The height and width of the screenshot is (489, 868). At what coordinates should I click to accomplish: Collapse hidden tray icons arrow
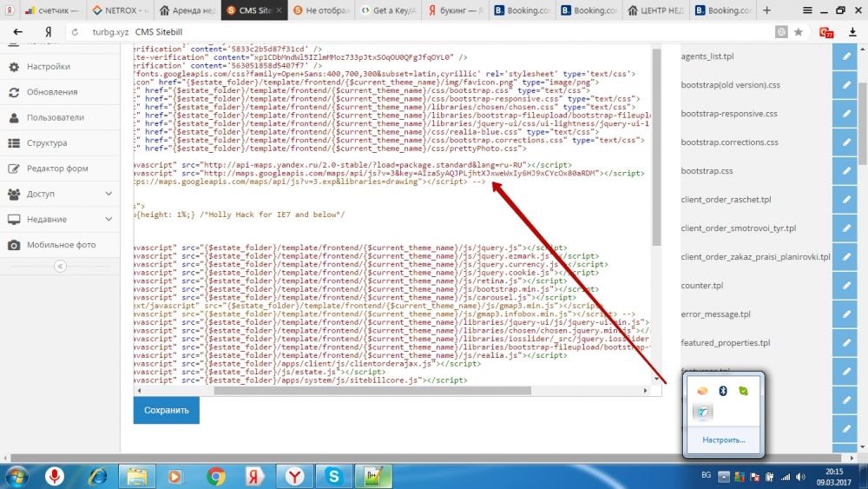click(x=724, y=477)
